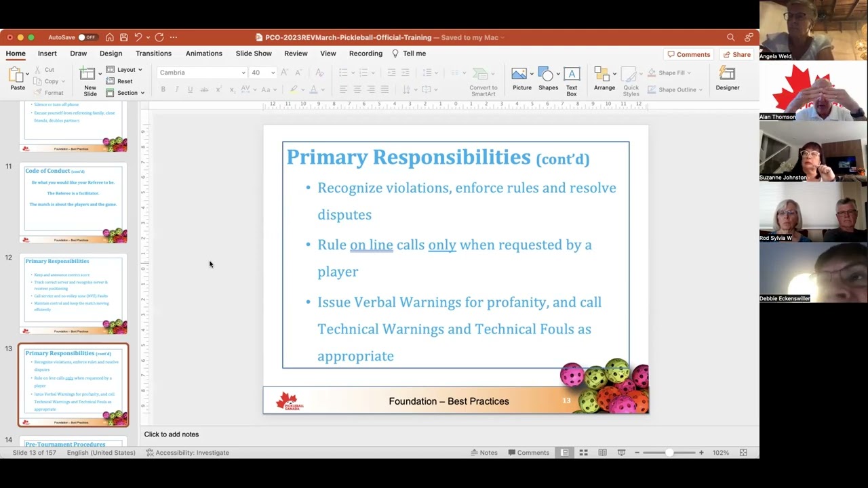Toggle Underline formatting

[x=190, y=89]
